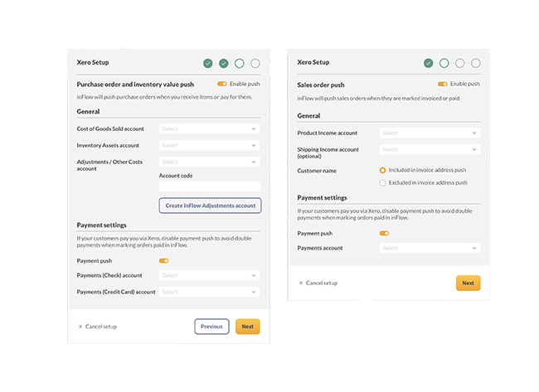Click Create inFlow Adjustments account button

(x=210, y=206)
